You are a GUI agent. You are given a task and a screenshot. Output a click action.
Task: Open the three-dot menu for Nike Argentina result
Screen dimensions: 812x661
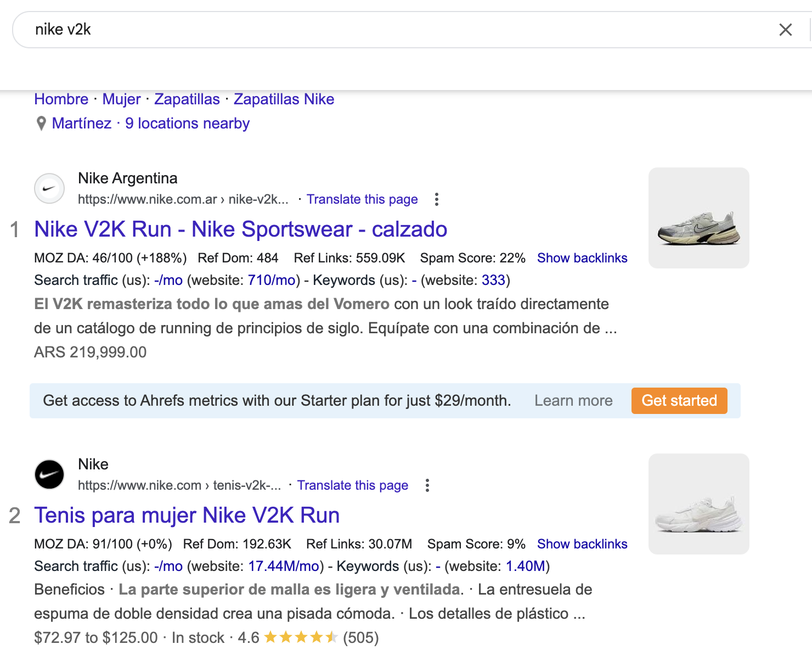tap(437, 199)
